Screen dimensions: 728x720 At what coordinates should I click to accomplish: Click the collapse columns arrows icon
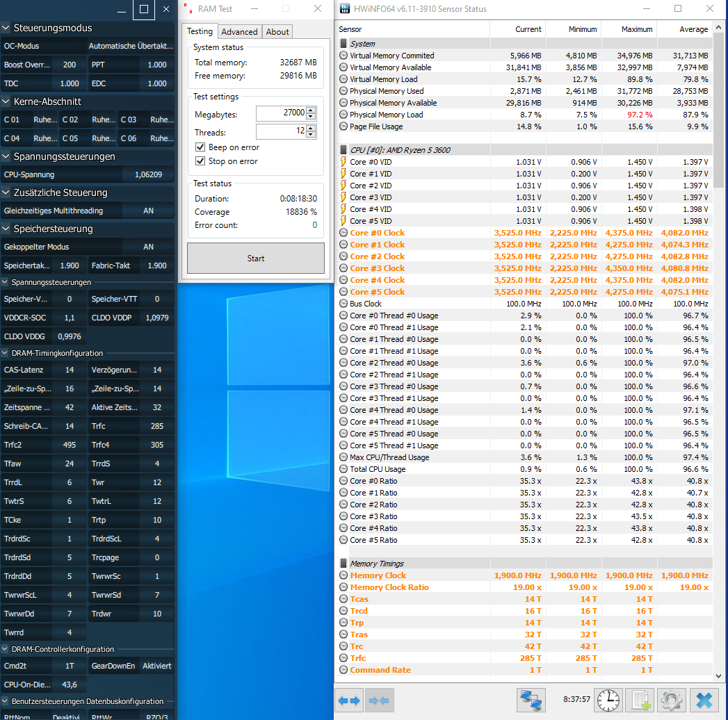coord(380,701)
